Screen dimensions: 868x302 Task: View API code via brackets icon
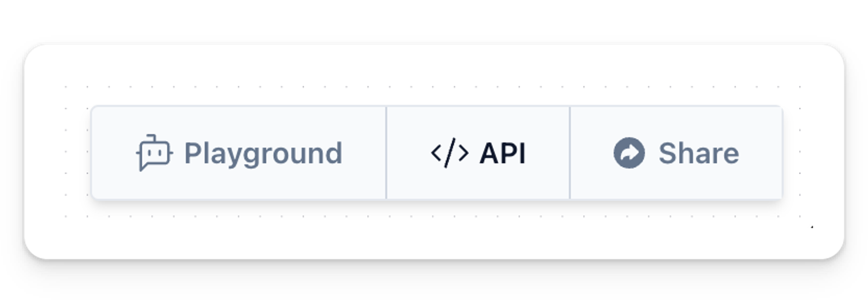450,153
